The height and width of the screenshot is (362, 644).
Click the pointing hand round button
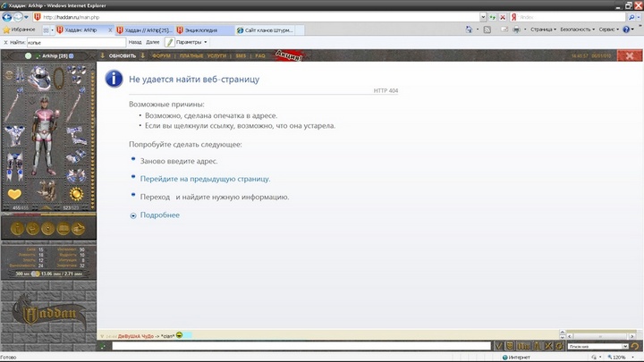pyautogui.click(x=79, y=229)
